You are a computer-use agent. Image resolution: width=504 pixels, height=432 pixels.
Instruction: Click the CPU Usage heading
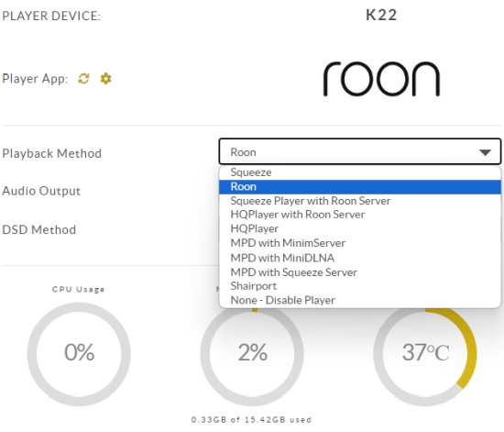(79, 289)
